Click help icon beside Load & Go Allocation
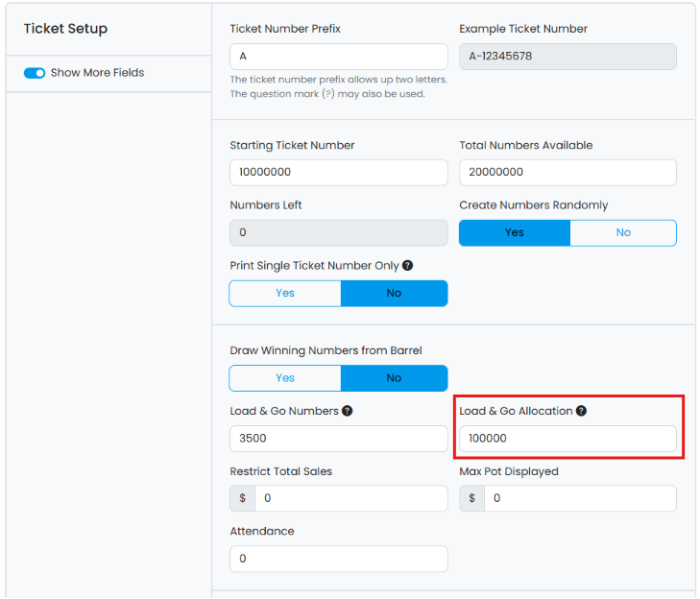 (581, 411)
